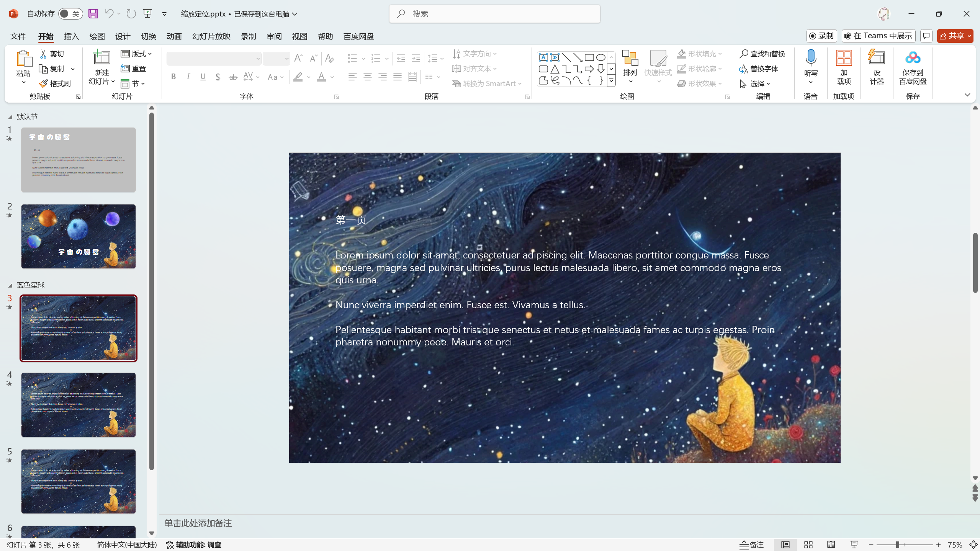980x551 pixels.
Task: Decrease font size icon
Action: pyautogui.click(x=314, y=58)
